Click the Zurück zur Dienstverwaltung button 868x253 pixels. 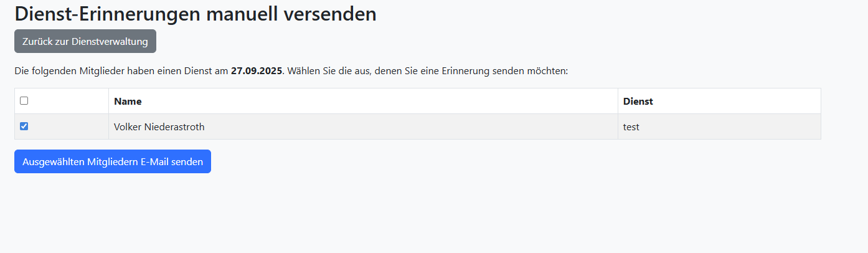pos(85,42)
